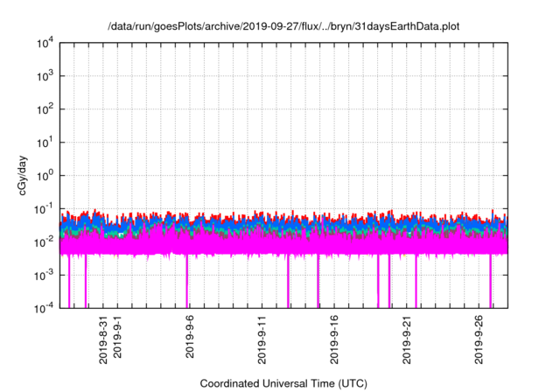Click the 10^1 y-axis tick label
Image resolution: width=560 pixels, height=392 pixels.
click(x=45, y=142)
